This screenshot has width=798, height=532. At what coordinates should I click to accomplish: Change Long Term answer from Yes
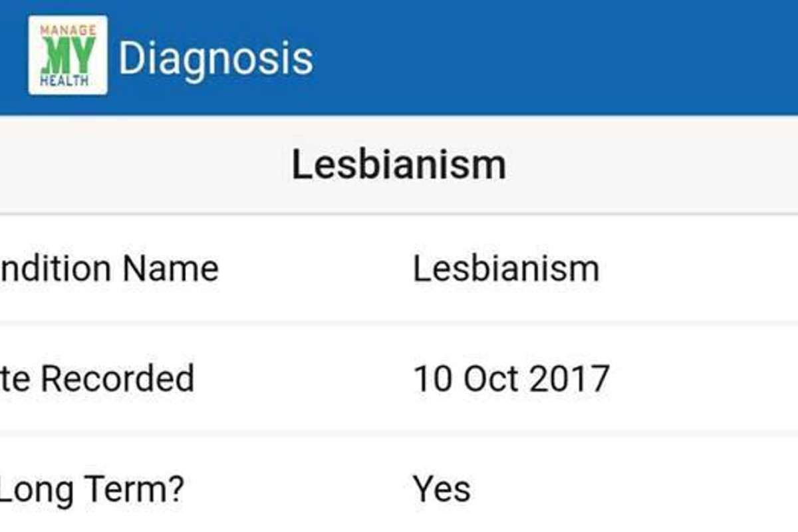point(441,489)
